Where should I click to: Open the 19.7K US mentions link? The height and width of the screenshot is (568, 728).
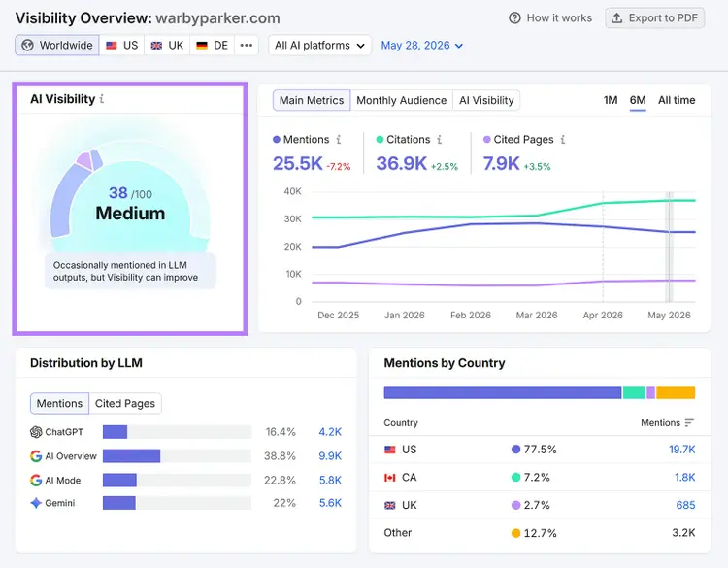coord(682,450)
